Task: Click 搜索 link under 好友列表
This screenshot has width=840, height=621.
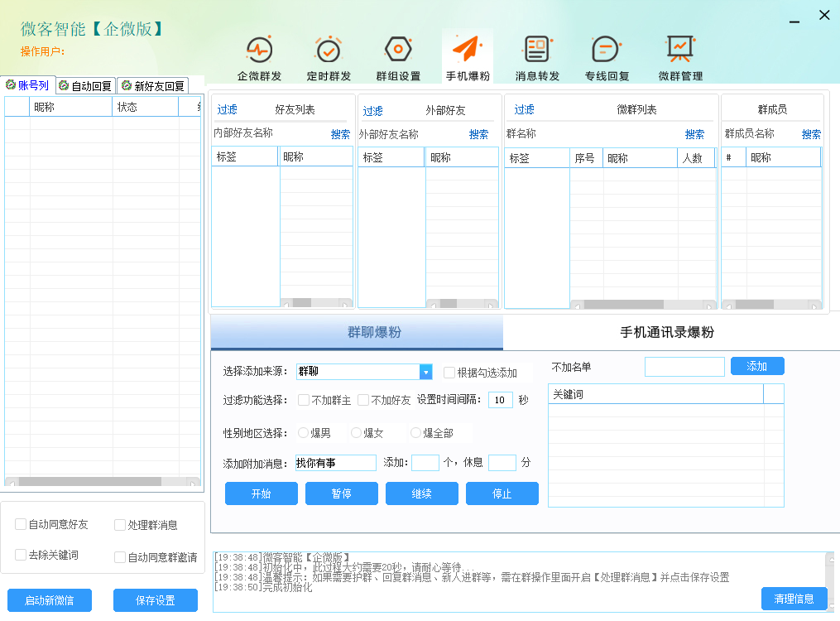Action: point(340,134)
